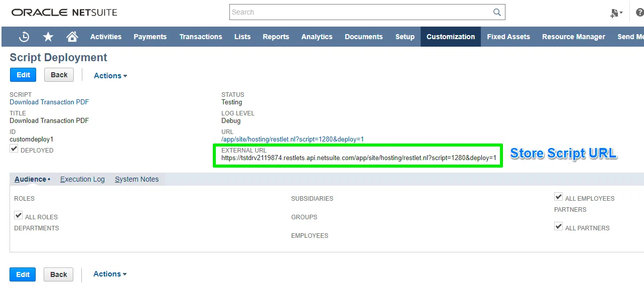Viewport: 644px width, 285px height.
Task: Toggle the Deployed checkbox
Action: (14, 149)
